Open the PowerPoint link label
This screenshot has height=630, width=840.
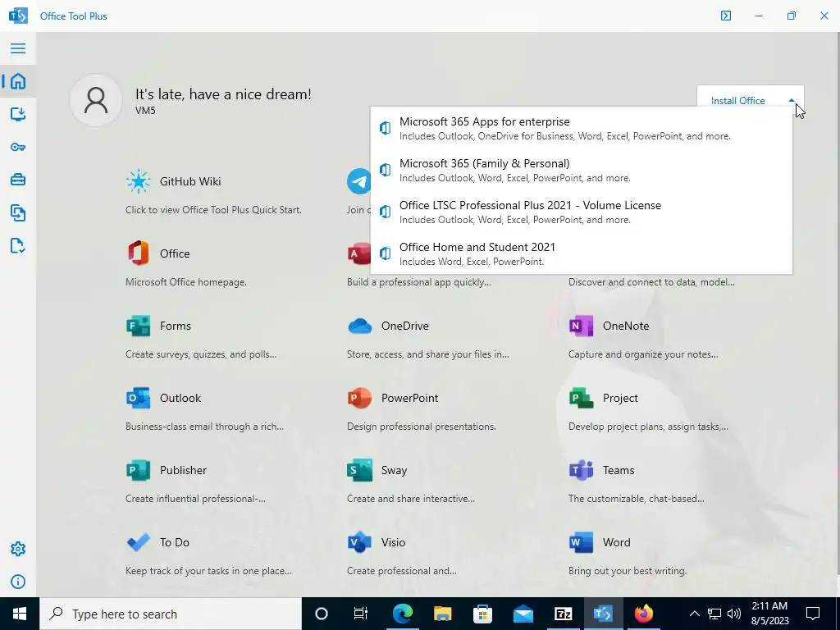(410, 398)
